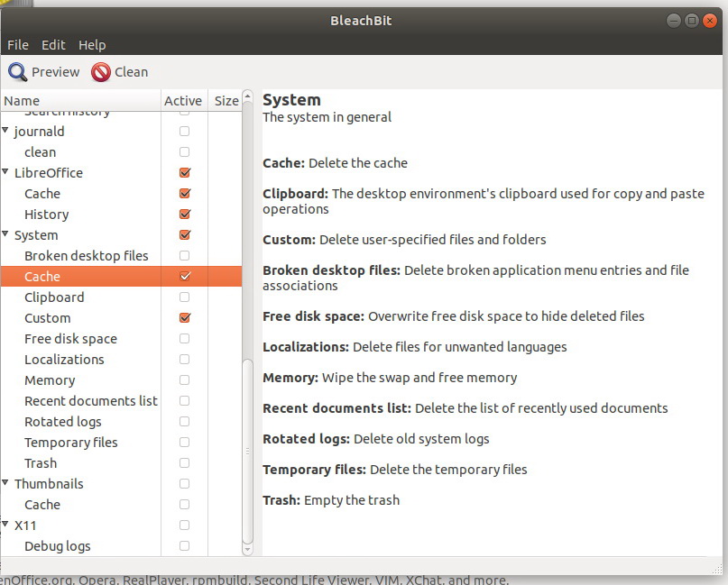Click the list scrollbar down arrow

point(247,550)
